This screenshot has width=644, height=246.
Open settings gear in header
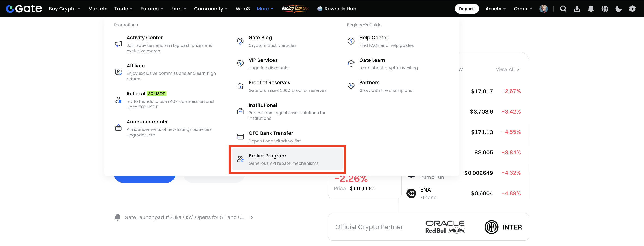(632, 9)
